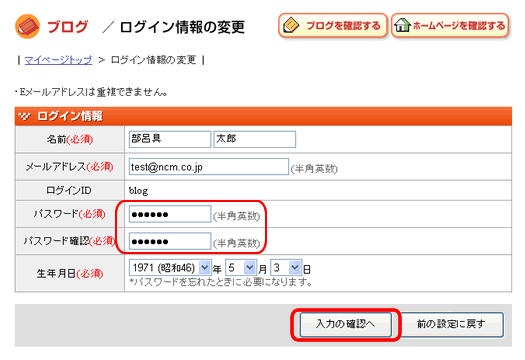Open the birth day dropdown showing 3

coord(286,268)
